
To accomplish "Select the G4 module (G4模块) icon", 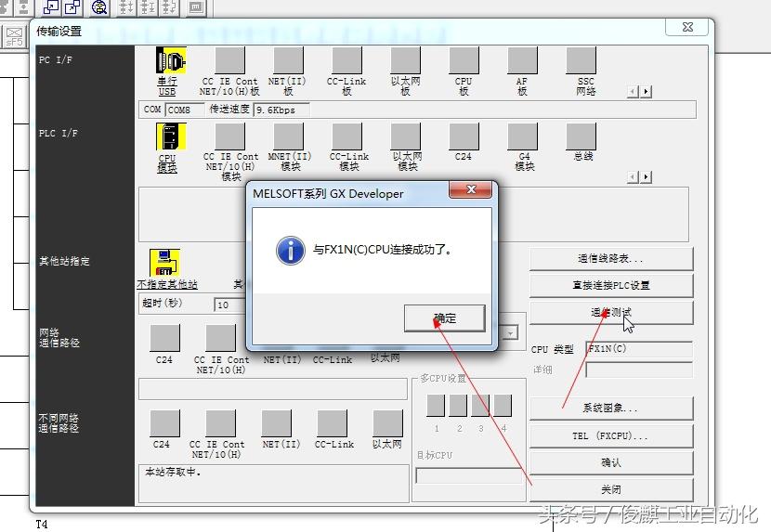I will point(522,136).
